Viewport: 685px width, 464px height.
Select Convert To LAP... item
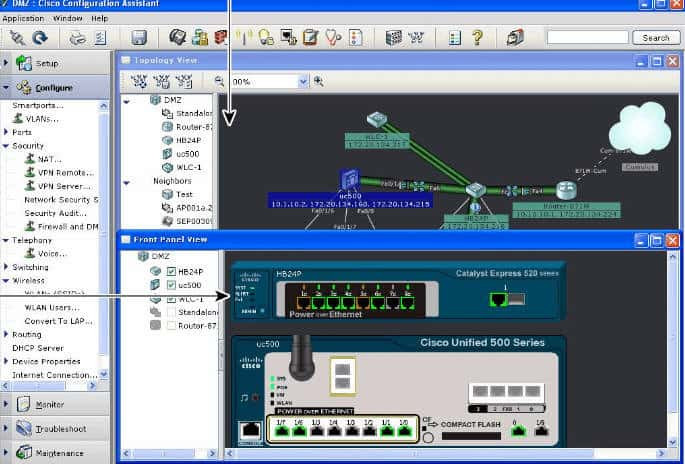click(x=59, y=321)
